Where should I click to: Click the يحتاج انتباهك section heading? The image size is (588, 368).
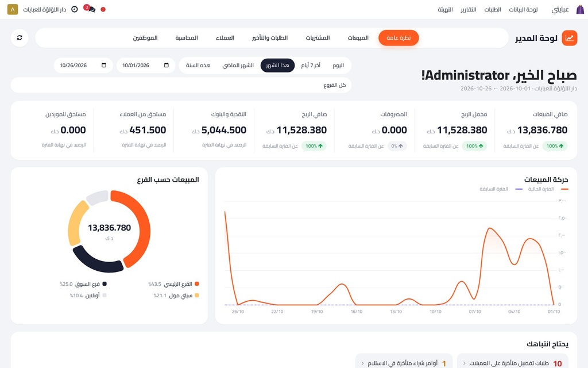click(547, 344)
